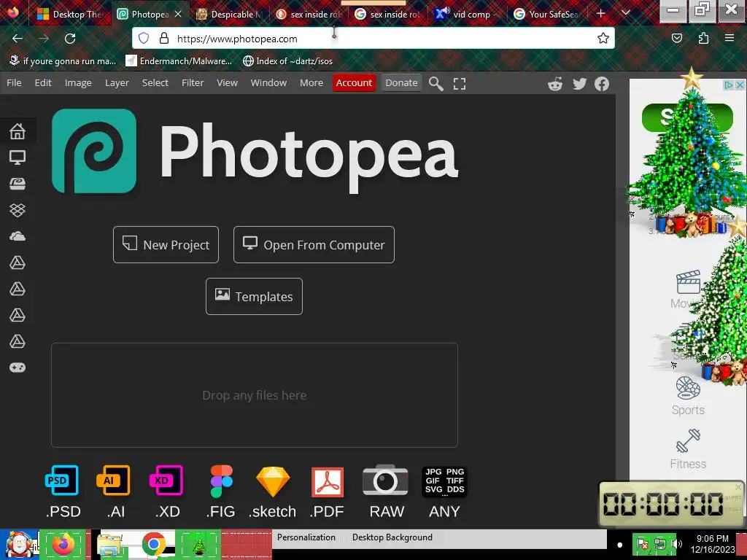Open the Home sidebar icon
This screenshot has height=560, width=747.
click(x=18, y=131)
